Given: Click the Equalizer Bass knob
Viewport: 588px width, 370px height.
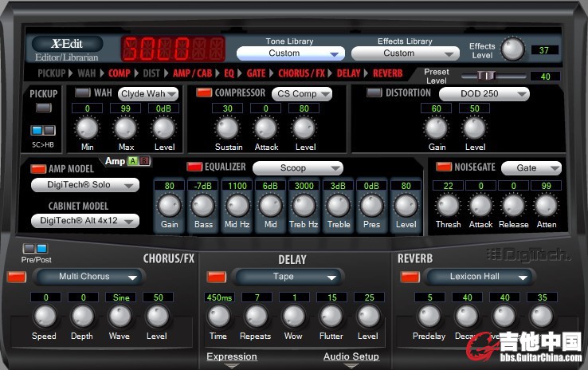Looking at the screenshot, I should click(x=203, y=206).
